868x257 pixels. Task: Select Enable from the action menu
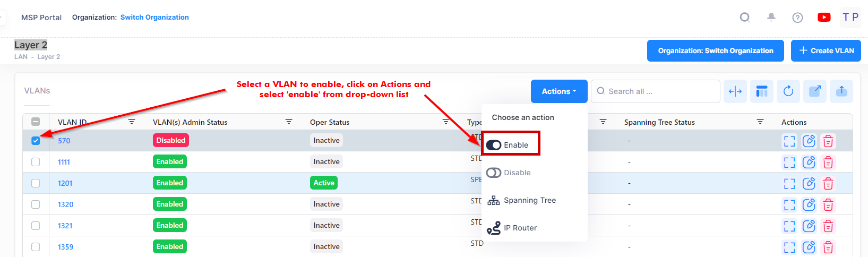tap(510, 145)
